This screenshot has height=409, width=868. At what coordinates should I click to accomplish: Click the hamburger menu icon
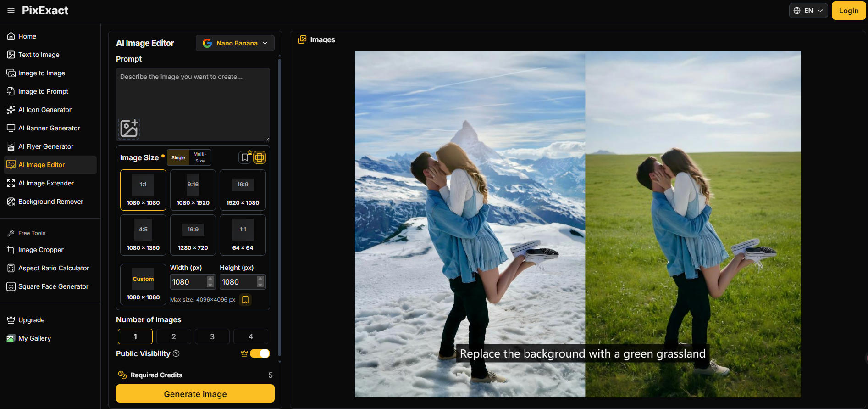pyautogui.click(x=11, y=11)
